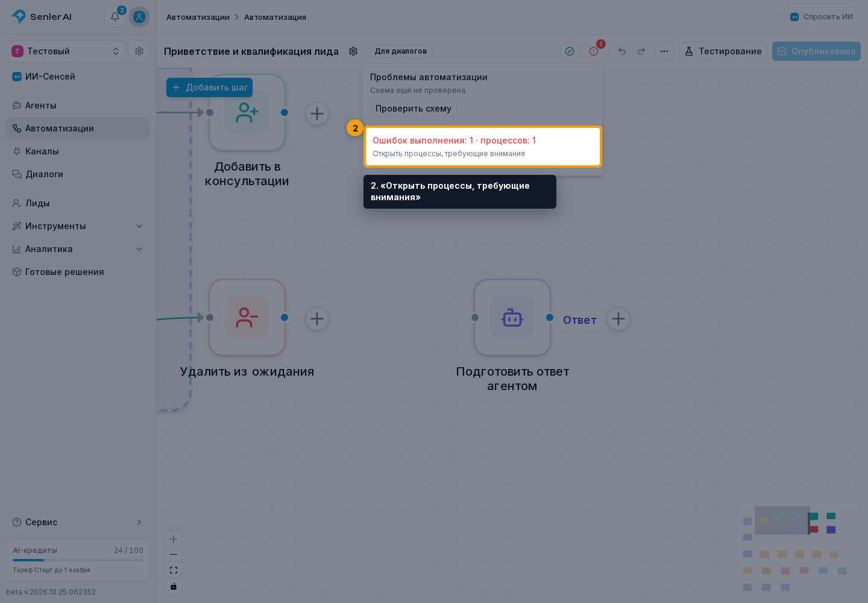Viewport: 868px width, 603px height.
Task: Select the Добавить в консультации node
Action: (x=247, y=113)
